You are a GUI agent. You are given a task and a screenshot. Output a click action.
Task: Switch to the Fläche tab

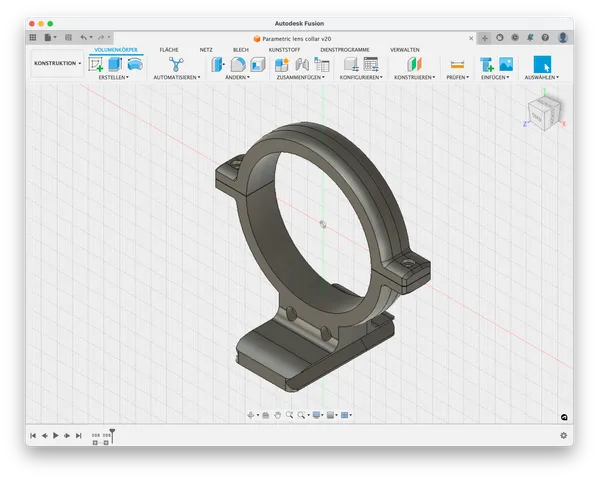(169, 50)
